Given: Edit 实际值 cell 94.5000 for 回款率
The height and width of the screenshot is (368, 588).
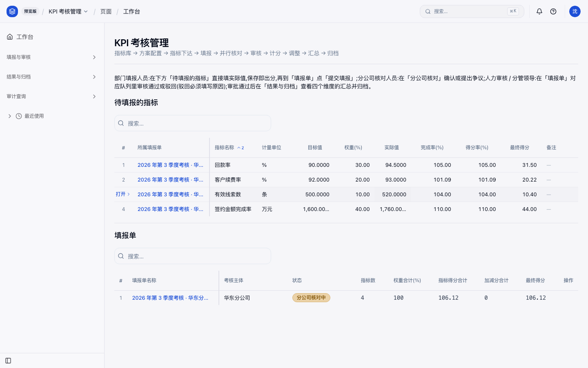Looking at the screenshot, I should click(393, 165).
